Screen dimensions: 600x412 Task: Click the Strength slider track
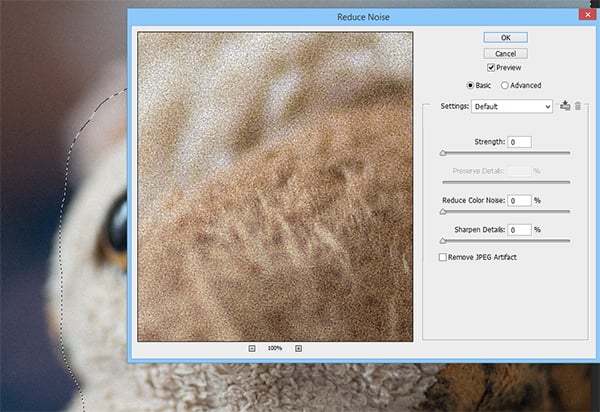505,153
